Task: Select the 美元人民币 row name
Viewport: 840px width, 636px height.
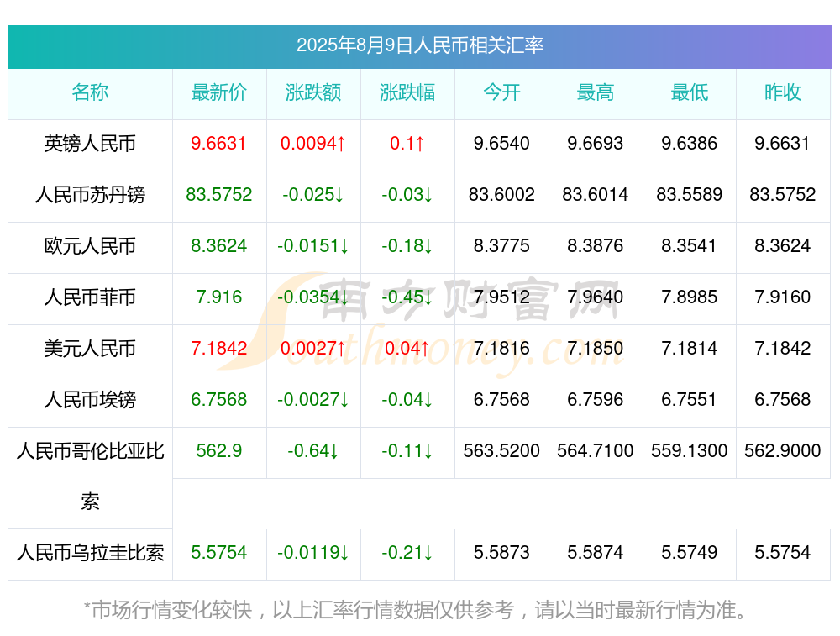Action: [90, 349]
